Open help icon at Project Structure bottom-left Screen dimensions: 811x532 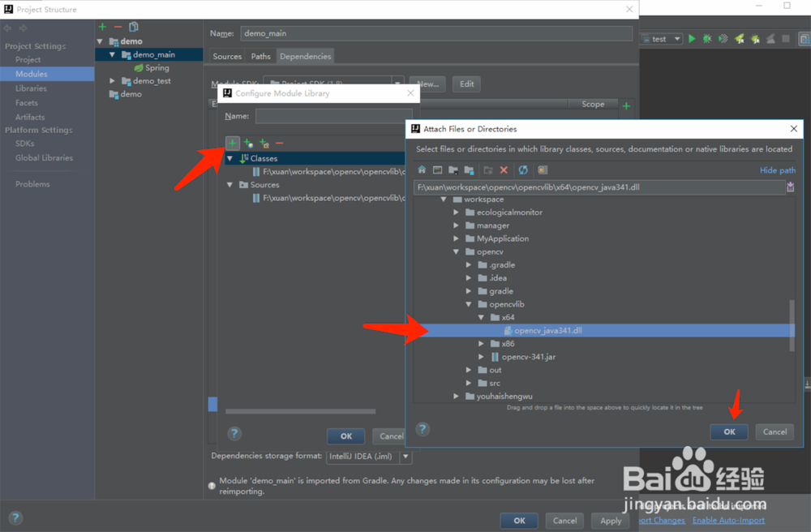(15, 517)
